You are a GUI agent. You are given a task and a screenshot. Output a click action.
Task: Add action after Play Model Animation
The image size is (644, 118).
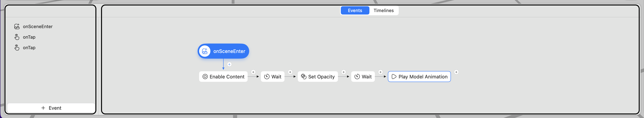click(456, 72)
